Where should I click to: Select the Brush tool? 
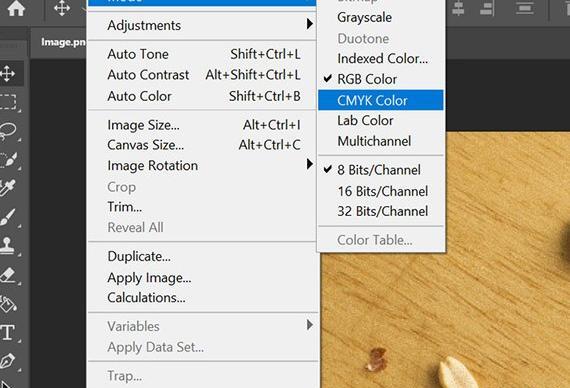pyautogui.click(x=8, y=217)
